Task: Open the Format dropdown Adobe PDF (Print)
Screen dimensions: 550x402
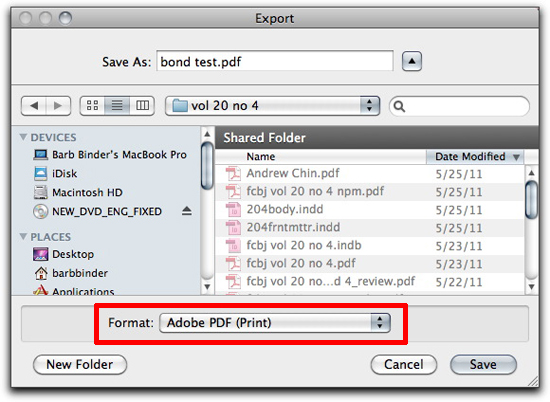Action: (275, 323)
